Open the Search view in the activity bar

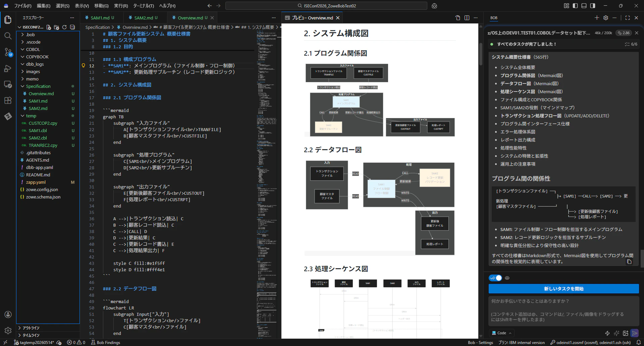[x=8, y=36]
